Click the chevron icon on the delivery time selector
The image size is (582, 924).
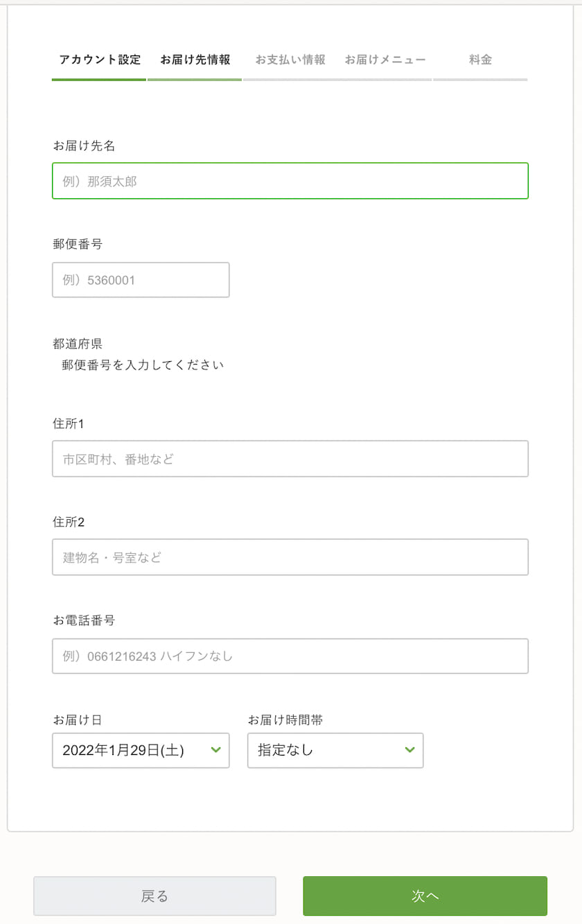coord(409,750)
